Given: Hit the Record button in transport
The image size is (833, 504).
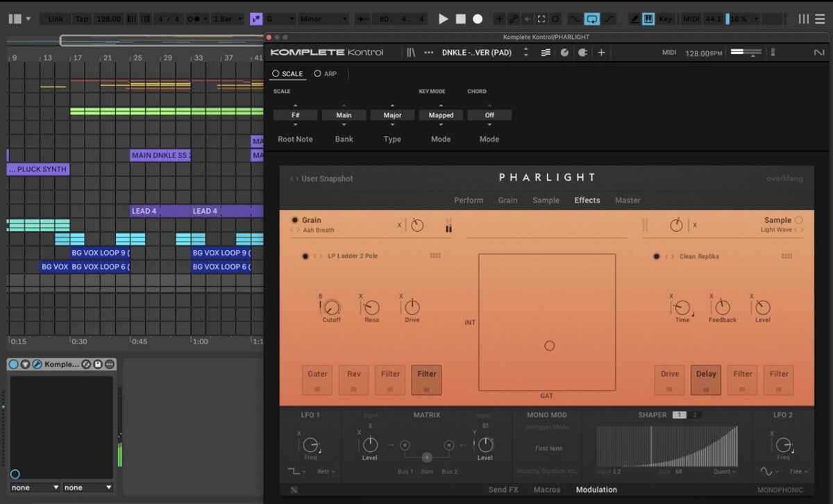Looking at the screenshot, I should (478, 19).
